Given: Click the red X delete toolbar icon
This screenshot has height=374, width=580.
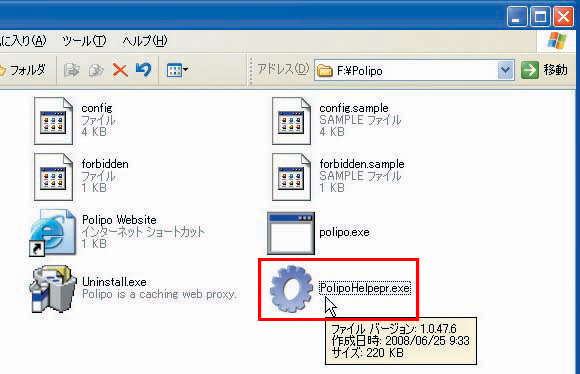Looking at the screenshot, I should point(120,70).
